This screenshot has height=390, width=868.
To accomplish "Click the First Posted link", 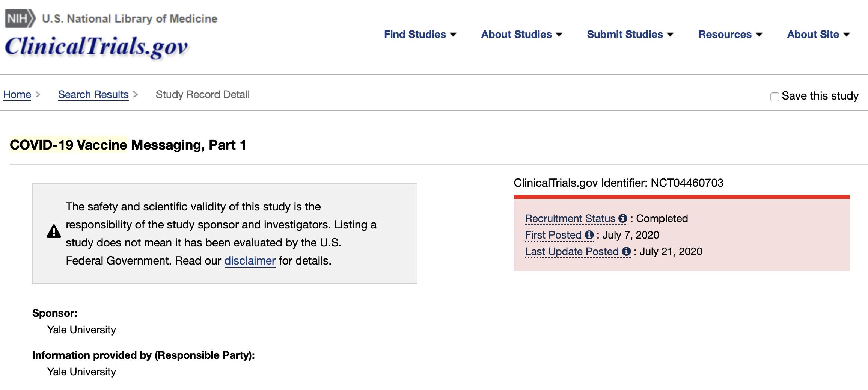I will pyautogui.click(x=553, y=235).
